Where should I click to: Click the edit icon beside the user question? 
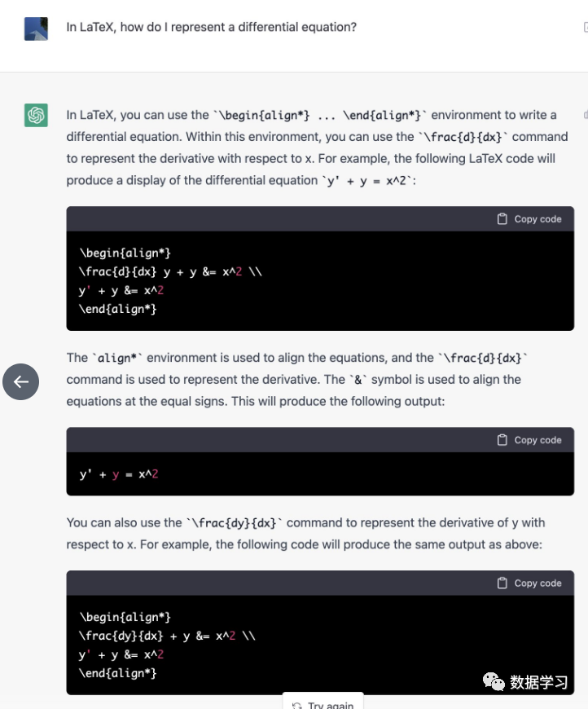click(x=585, y=28)
